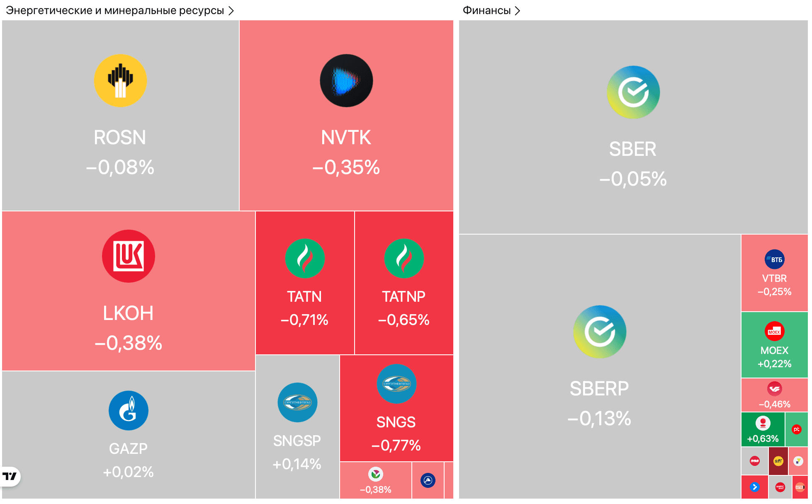The height and width of the screenshot is (504, 812).
Task: Click the MTS bank logo tile
Action: pyautogui.click(x=780, y=487)
